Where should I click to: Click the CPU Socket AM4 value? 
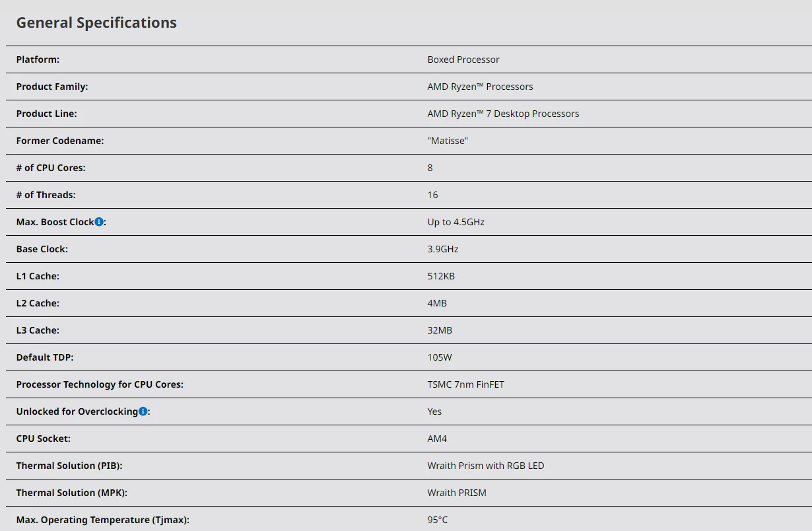pos(437,439)
